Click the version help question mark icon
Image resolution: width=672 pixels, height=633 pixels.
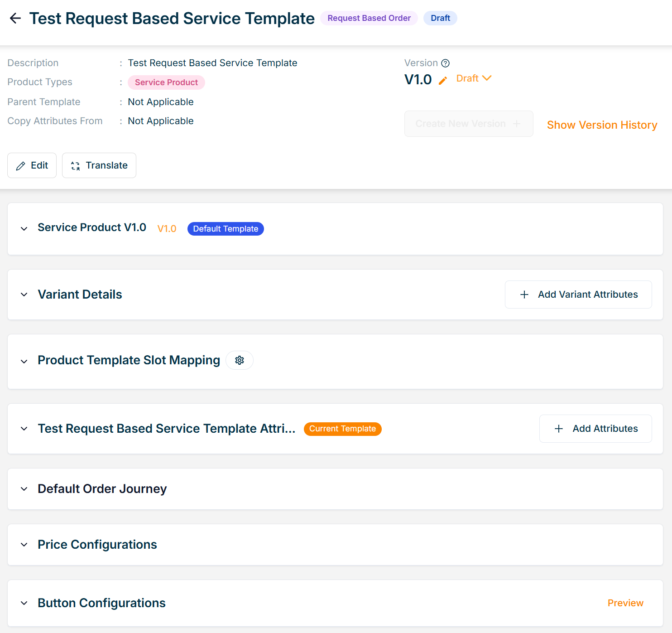click(x=445, y=63)
